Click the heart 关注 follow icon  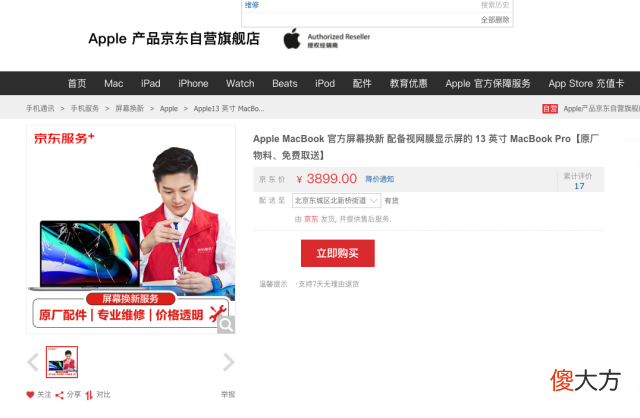click(30, 395)
